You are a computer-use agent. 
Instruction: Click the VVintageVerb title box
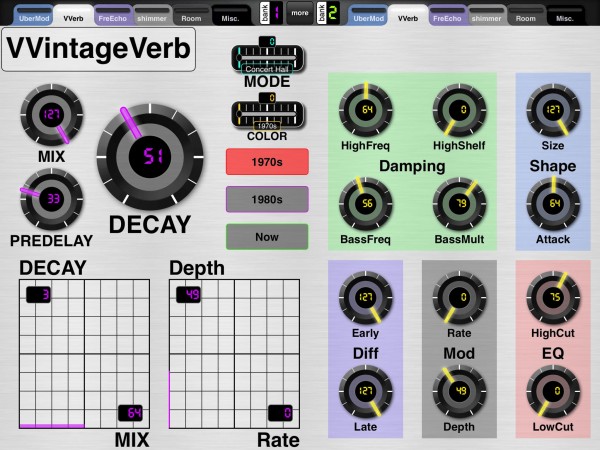[99, 49]
